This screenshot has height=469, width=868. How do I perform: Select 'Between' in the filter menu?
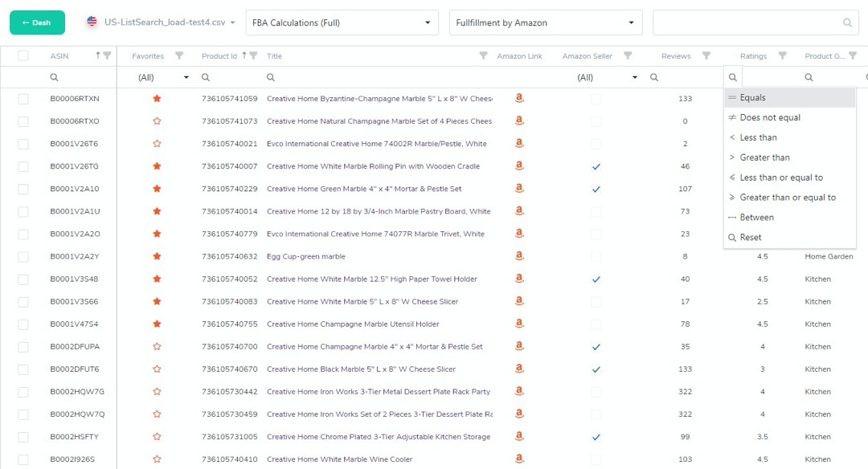click(756, 218)
